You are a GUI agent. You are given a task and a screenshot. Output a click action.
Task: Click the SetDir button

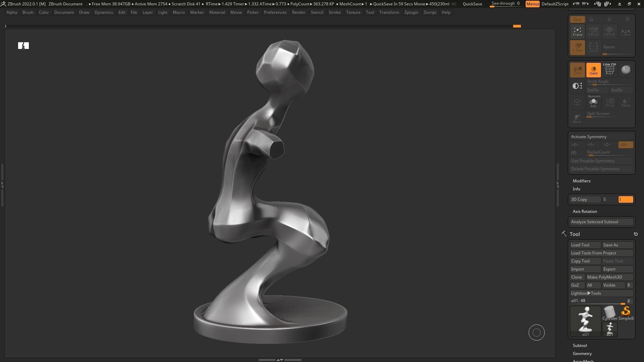[597, 90]
